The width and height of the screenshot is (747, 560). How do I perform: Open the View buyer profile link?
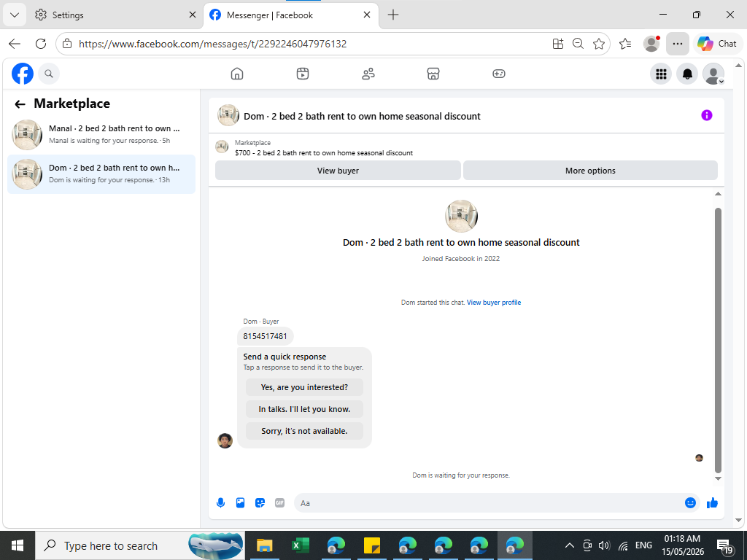[494, 303]
